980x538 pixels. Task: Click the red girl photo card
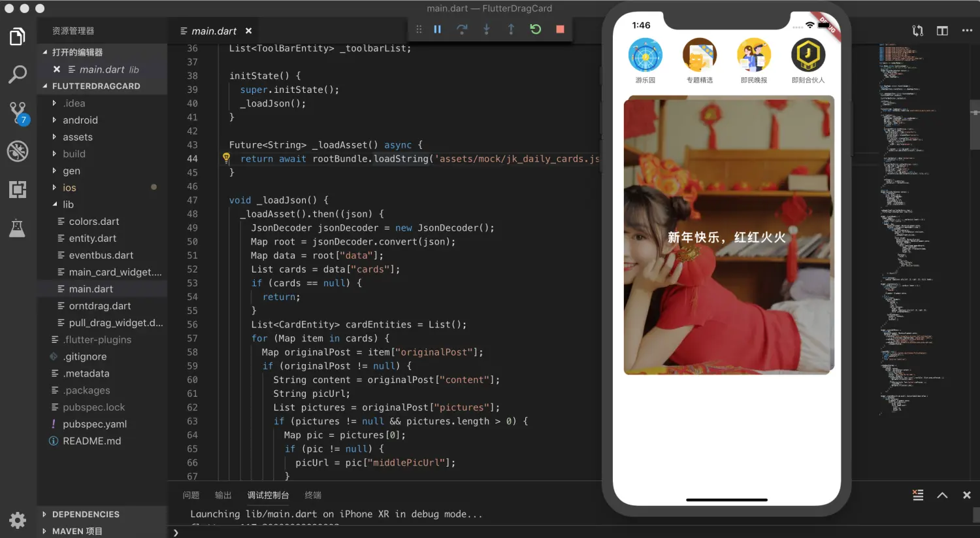pyautogui.click(x=728, y=235)
